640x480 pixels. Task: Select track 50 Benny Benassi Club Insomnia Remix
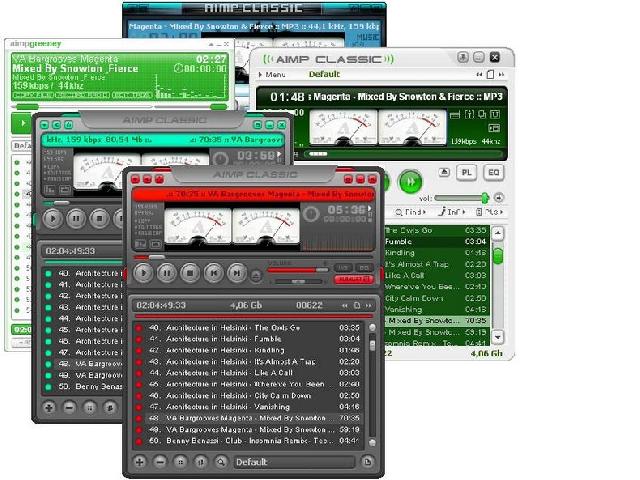(249, 441)
